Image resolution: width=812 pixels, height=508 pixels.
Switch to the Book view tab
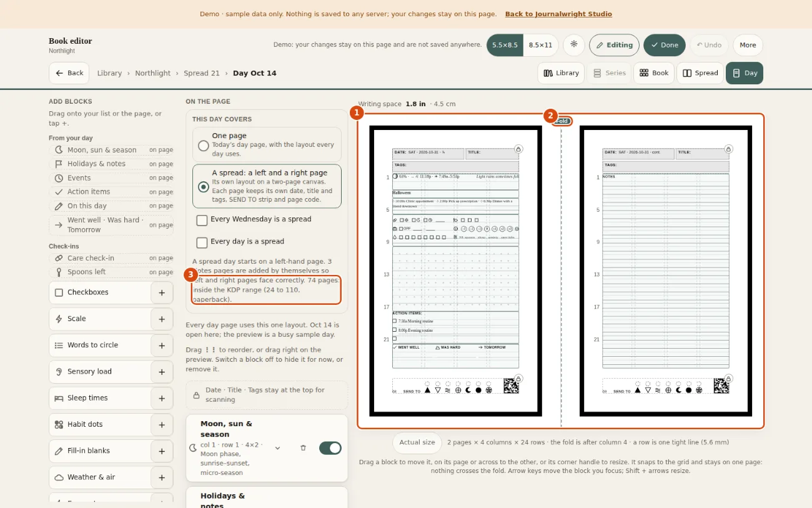pos(654,73)
